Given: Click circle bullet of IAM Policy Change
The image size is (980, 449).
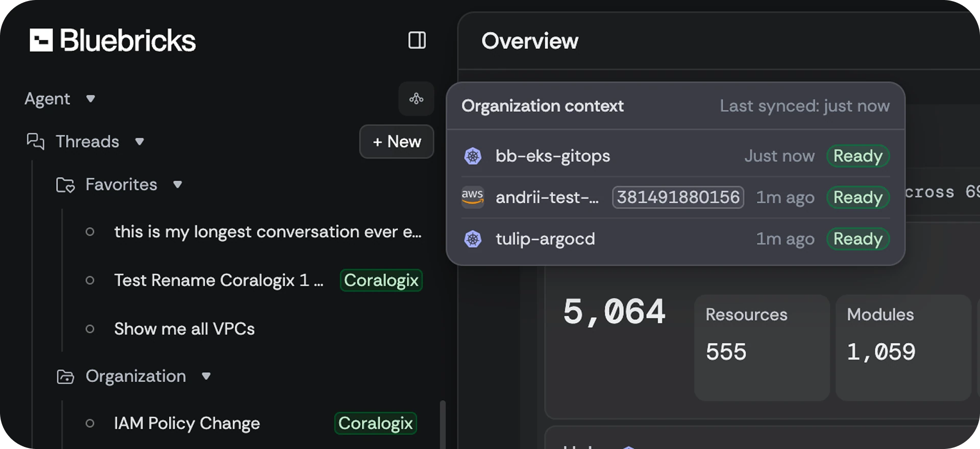Looking at the screenshot, I should coord(90,423).
